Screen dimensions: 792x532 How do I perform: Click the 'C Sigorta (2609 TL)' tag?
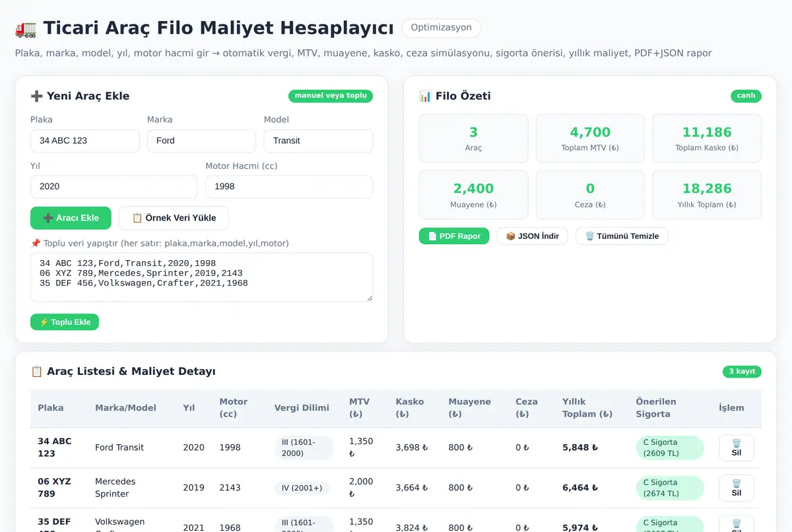click(x=670, y=448)
